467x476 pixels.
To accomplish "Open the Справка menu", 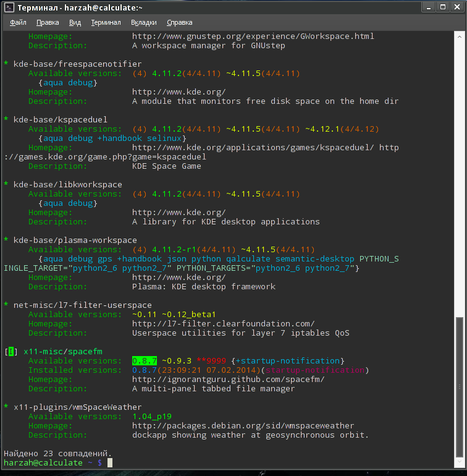I will [x=179, y=22].
